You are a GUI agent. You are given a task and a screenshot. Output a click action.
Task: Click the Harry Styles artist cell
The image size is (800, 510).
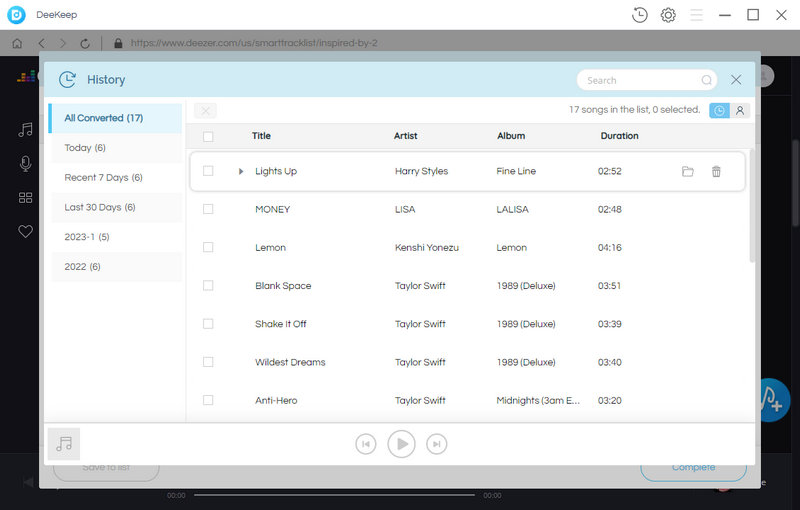[x=421, y=171]
